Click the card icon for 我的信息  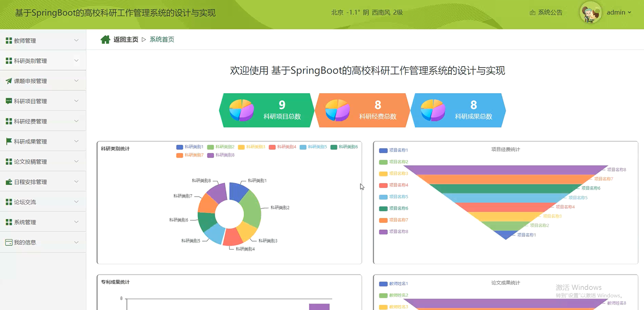click(9, 242)
